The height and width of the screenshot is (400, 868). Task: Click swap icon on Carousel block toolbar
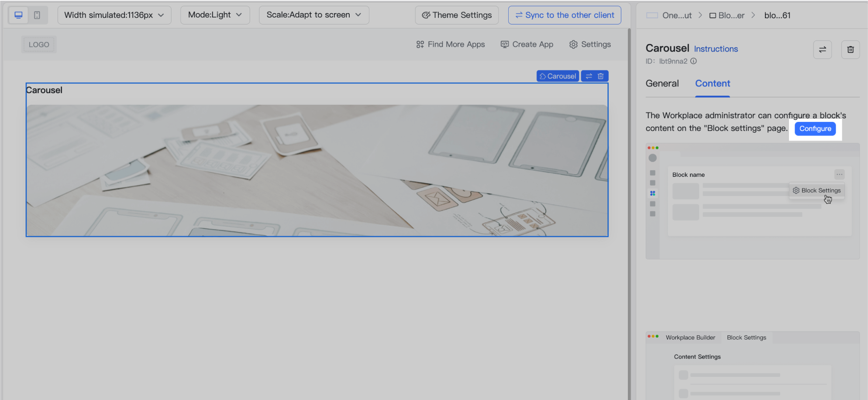[x=589, y=76]
